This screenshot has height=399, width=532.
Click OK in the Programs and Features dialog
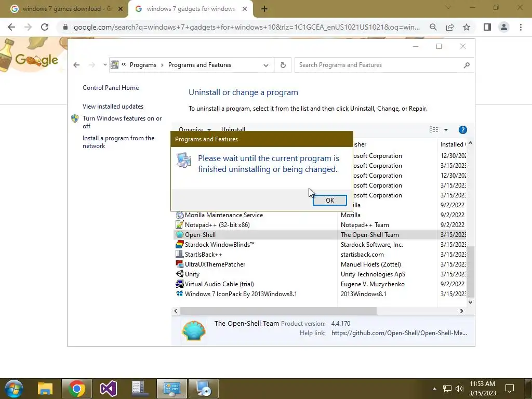point(329,200)
